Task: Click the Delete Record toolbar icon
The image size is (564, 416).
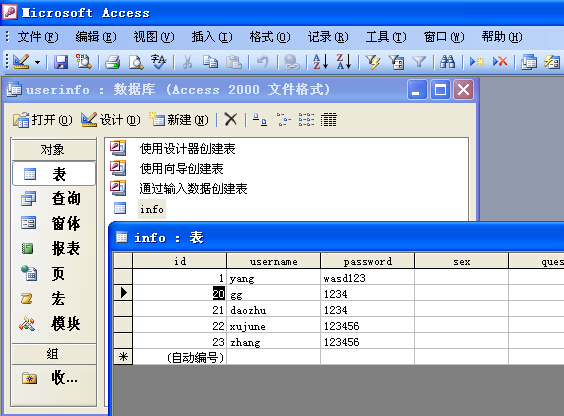Action: 500,62
